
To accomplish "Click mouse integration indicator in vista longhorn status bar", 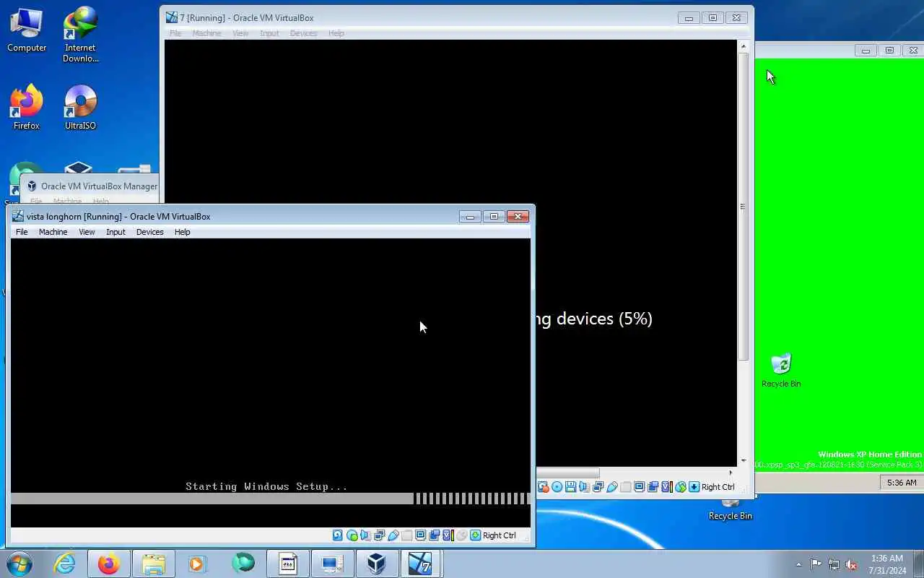I will 461,535.
